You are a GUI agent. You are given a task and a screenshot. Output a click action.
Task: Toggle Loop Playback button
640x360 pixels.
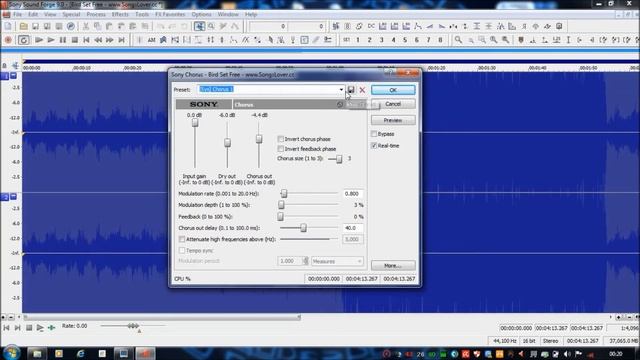pos(24,40)
